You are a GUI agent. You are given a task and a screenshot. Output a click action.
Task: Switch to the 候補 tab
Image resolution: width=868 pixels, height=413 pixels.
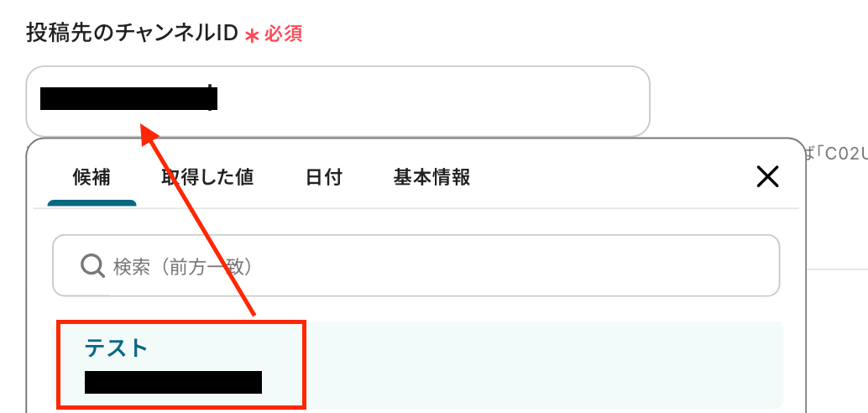click(92, 178)
